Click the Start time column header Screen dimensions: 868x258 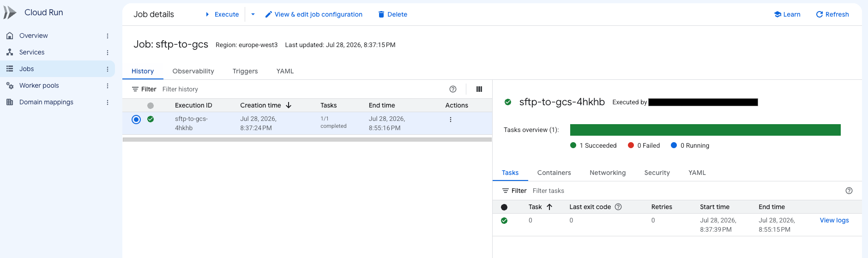[715, 207]
